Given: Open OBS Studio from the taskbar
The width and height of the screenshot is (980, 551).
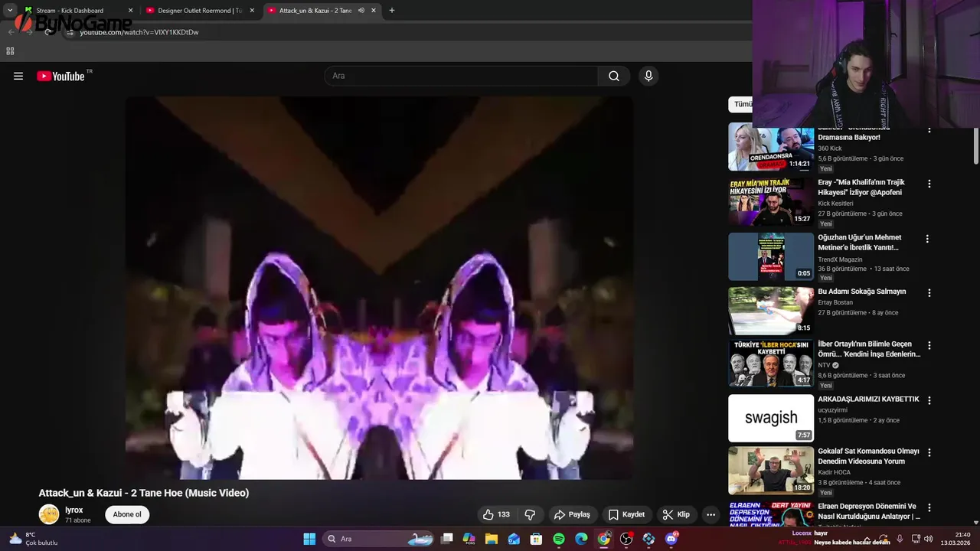Looking at the screenshot, I should (x=626, y=539).
